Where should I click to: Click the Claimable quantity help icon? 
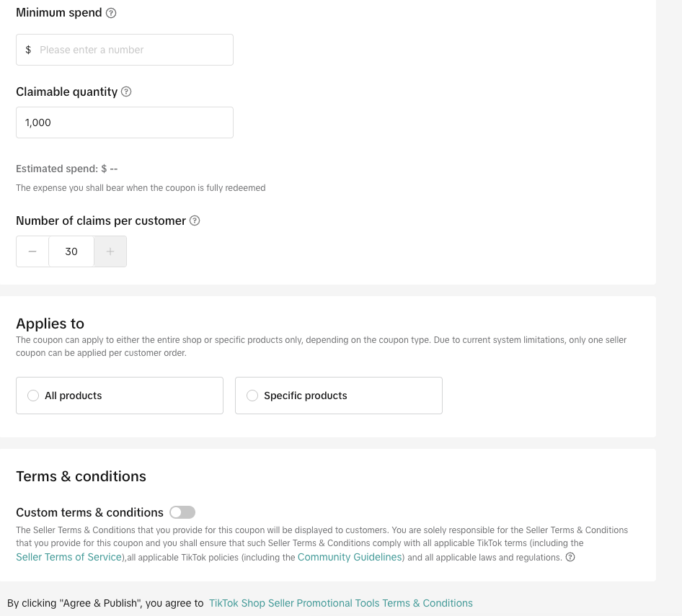pos(126,91)
